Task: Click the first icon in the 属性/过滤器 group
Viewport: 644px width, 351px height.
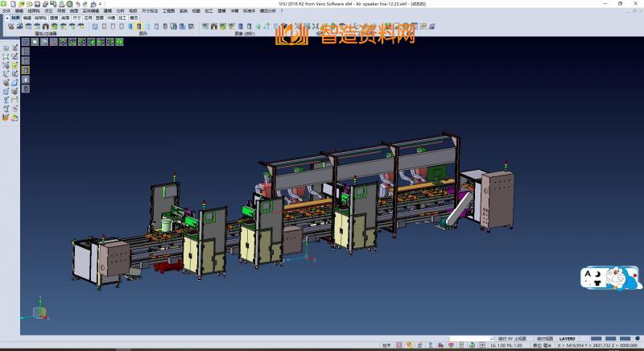Action: (10, 26)
